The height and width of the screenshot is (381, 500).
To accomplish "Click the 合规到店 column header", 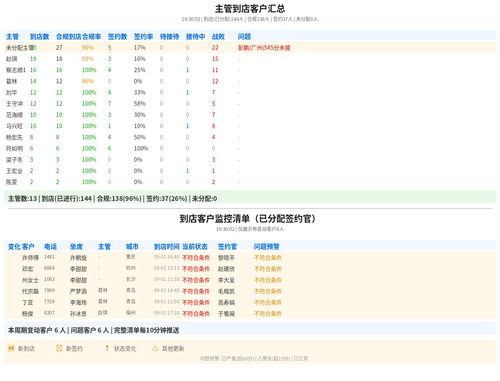I will [x=69, y=37].
